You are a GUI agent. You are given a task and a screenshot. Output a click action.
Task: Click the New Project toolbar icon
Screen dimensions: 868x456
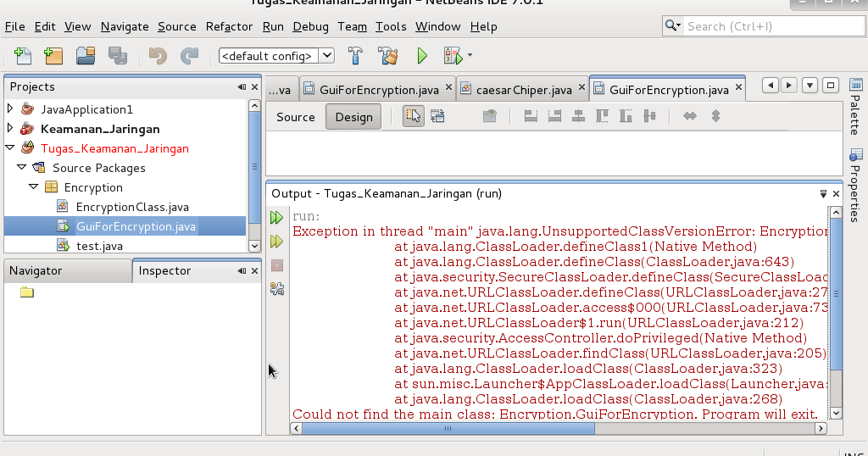coord(53,56)
